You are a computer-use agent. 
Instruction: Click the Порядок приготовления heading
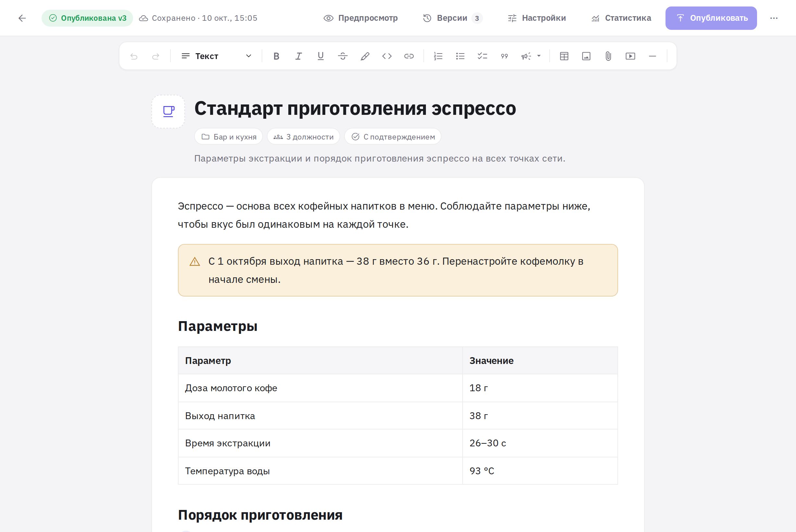pos(260,515)
